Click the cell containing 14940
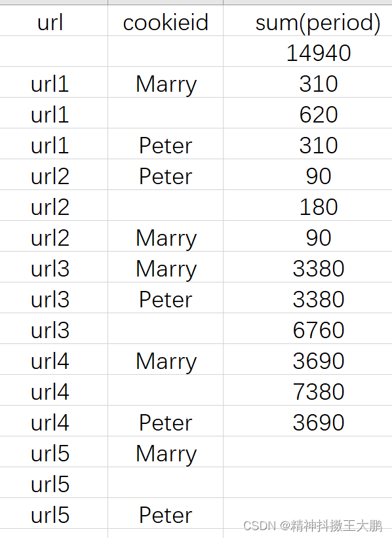The image size is (392, 538). [307, 51]
